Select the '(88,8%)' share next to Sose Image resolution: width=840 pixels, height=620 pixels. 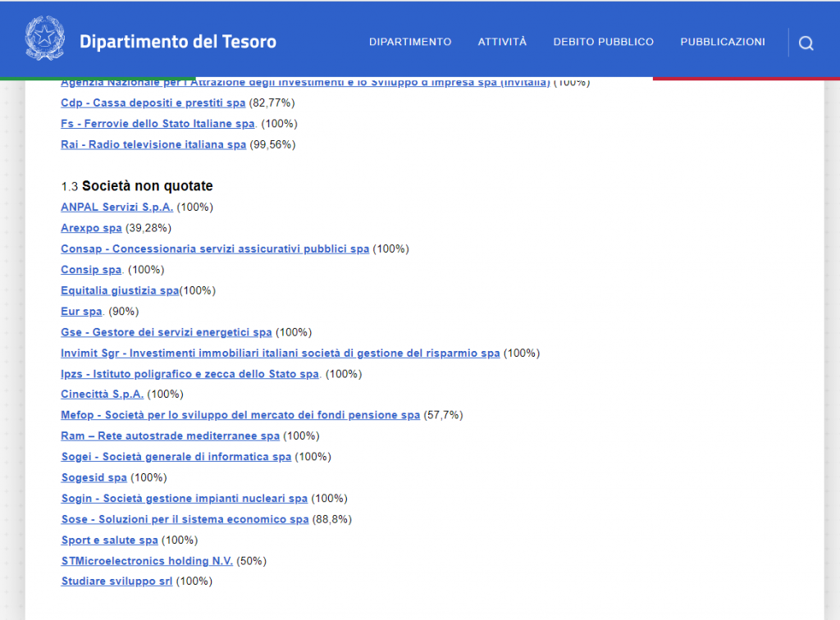(332, 519)
